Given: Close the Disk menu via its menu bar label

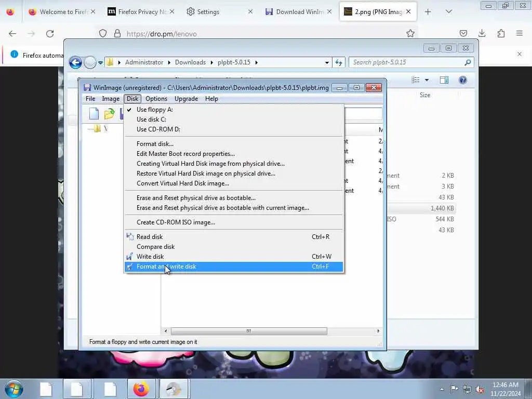Looking at the screenshot, I should pyautogui.click(x=132, y=99).
